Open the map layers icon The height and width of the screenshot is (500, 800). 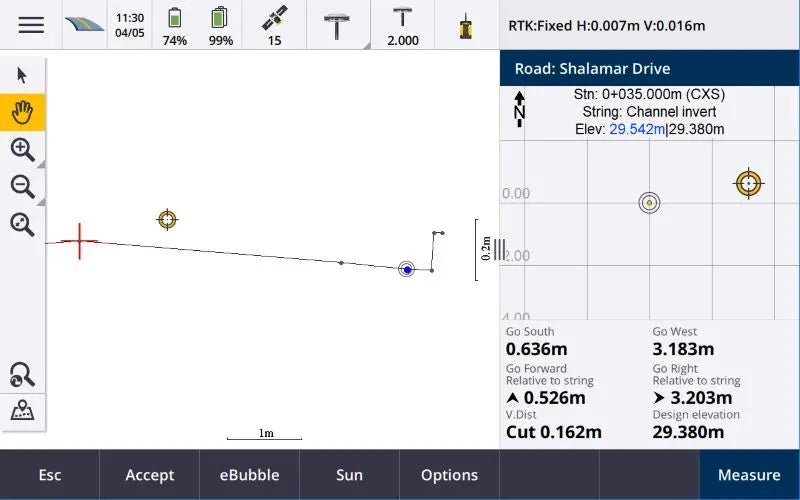pyautogui.click(x=22, y=411)
